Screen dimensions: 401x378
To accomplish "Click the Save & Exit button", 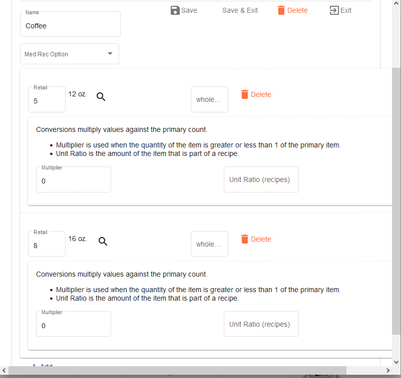I will point(240,10).
